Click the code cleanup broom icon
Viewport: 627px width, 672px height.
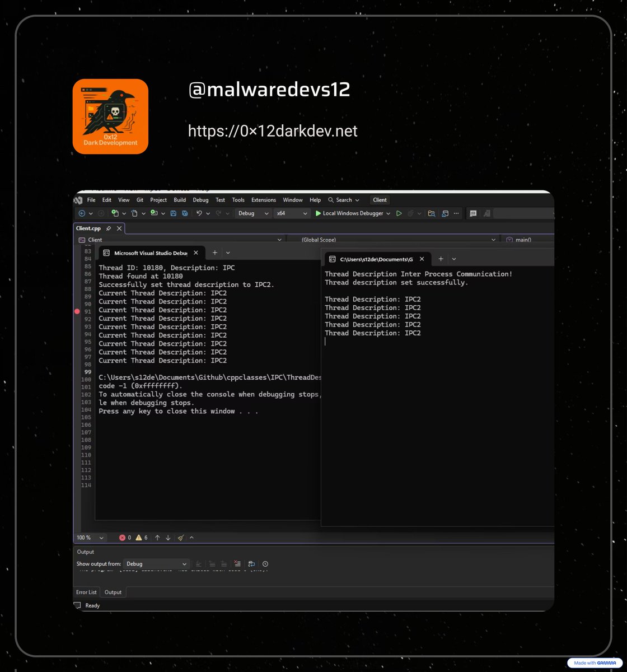pyautogui.click(x=181, y=538)
